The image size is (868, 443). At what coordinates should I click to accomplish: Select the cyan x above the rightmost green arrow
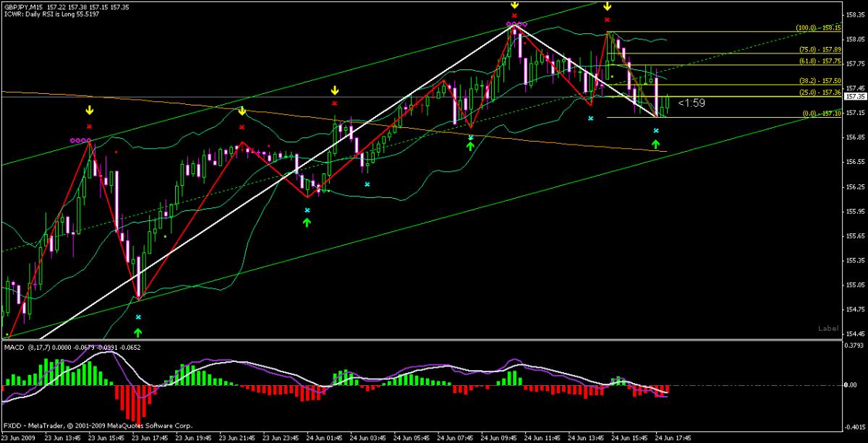656,130
